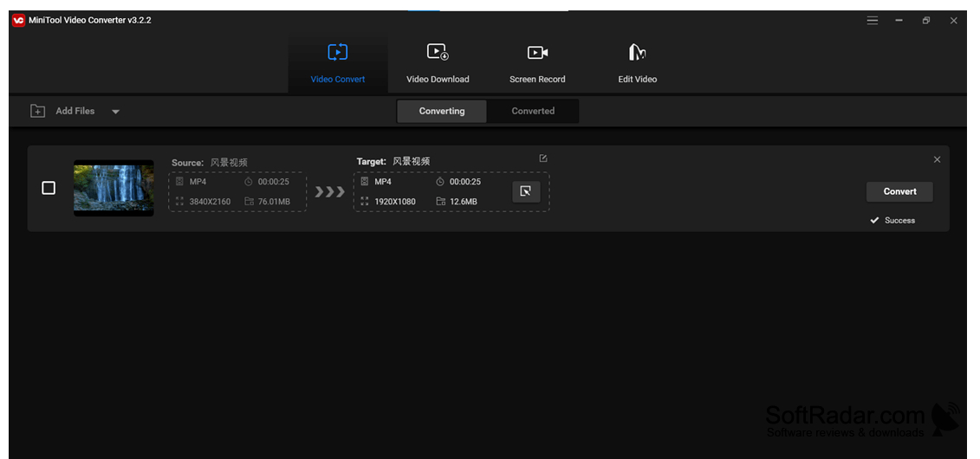Click the edit target filename pencil icon

(543, 158)
